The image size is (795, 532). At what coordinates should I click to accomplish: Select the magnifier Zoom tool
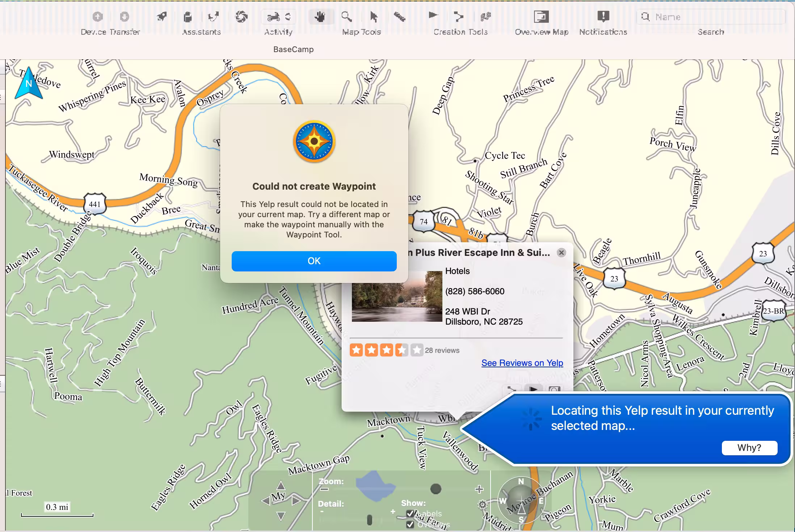pyautogui.click(x=347, y=17)
